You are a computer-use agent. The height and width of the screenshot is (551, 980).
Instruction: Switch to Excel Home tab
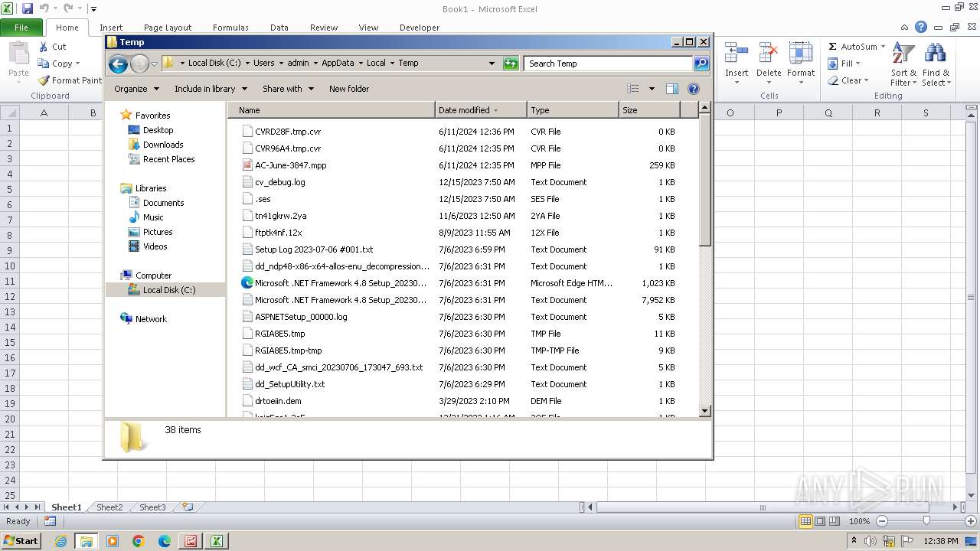click(x=67, y=28)
